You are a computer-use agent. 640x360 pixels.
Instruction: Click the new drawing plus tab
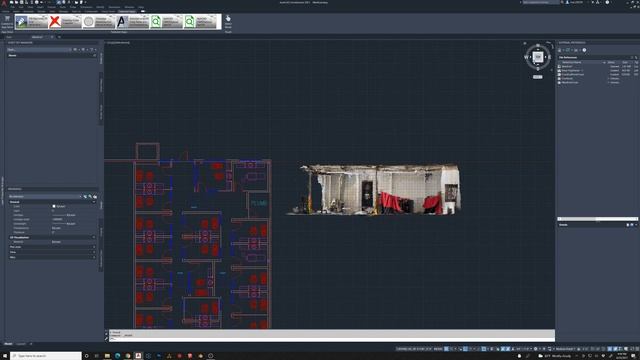pyautogui.click(x=59, y=37)
